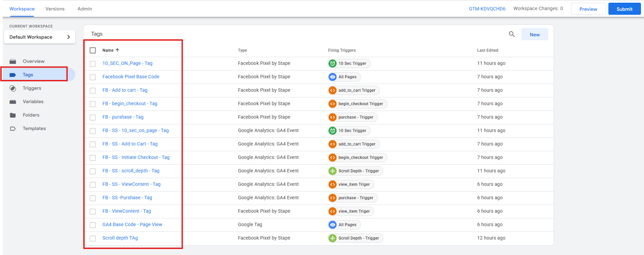Open Variables via its sidebar icon
Viewport: 644px width, 255px height.
pos(13,102)
